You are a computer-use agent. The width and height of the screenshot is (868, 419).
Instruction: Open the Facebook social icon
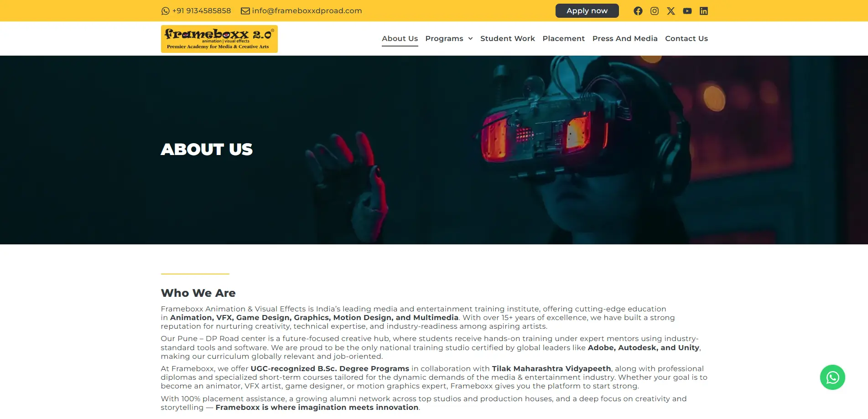coord(638,11)
